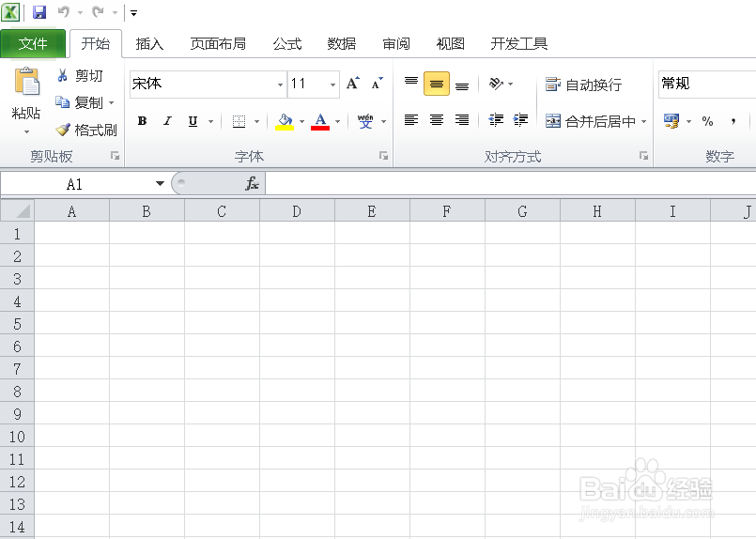Open the paste options arrow under 粘贴

pyautogui.click(x=26, y=131)
